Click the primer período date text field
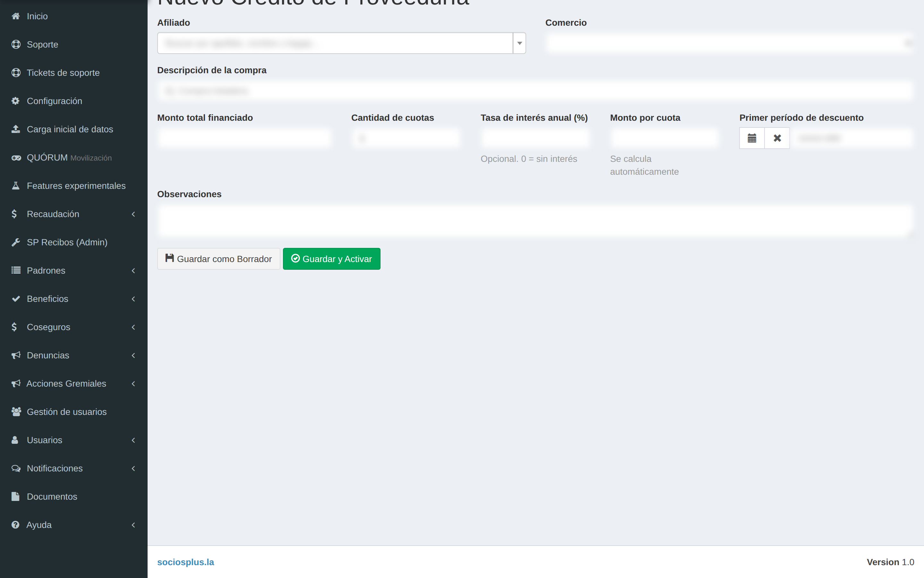Image resolution: width=924 pixels, height=578 pixels. [x=852, y=138]
